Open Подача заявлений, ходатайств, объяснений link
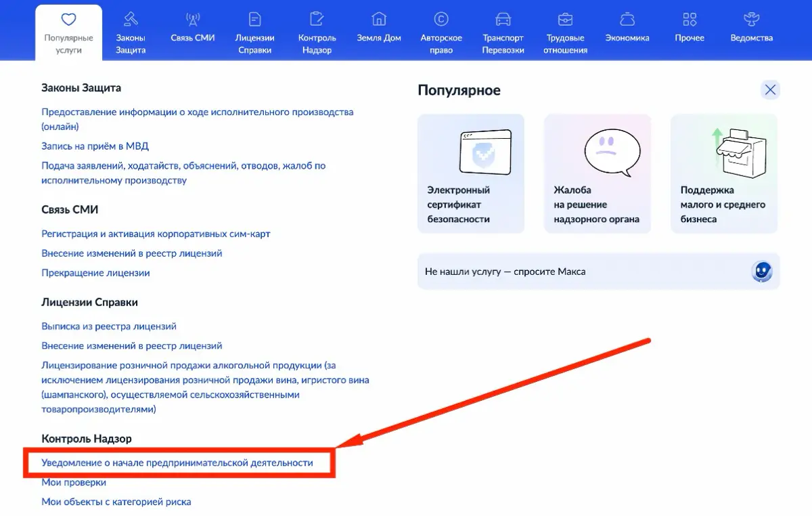Viewport: 812px width, 516px height. click(183, 173)
